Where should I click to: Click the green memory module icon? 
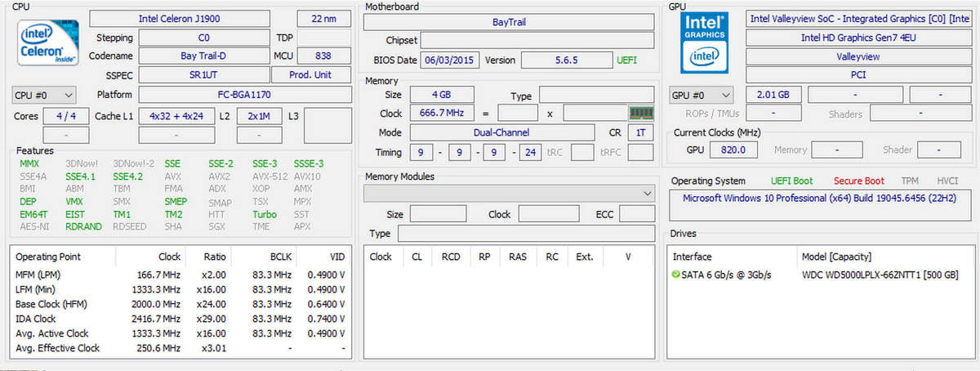(640, 114)
